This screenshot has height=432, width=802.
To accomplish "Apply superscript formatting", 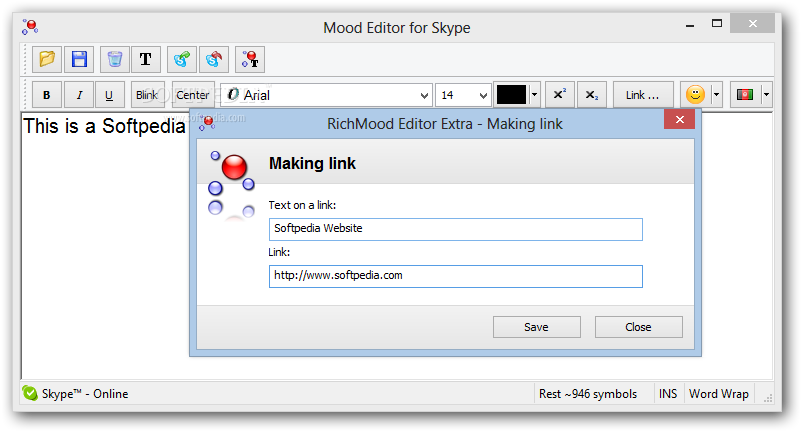I will tap(560, 95).
